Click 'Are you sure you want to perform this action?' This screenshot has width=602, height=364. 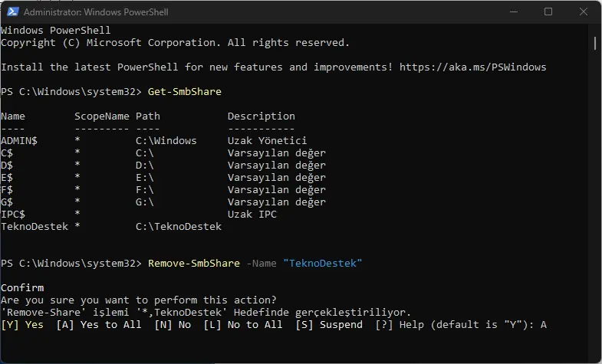tap(139, 300)
